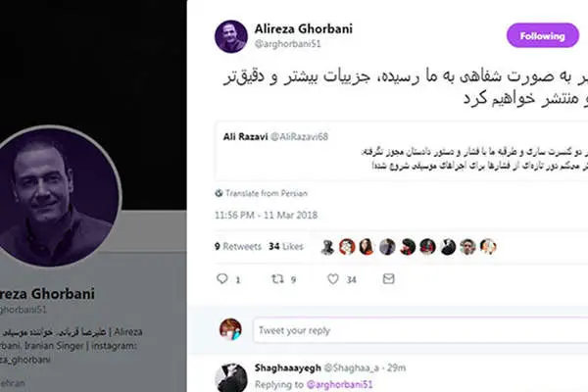The height and width of the screenshot is (392, 588).
Task: Click Alireza Ghorbani's small avatar in tweet header
Action: pos(231,36)
